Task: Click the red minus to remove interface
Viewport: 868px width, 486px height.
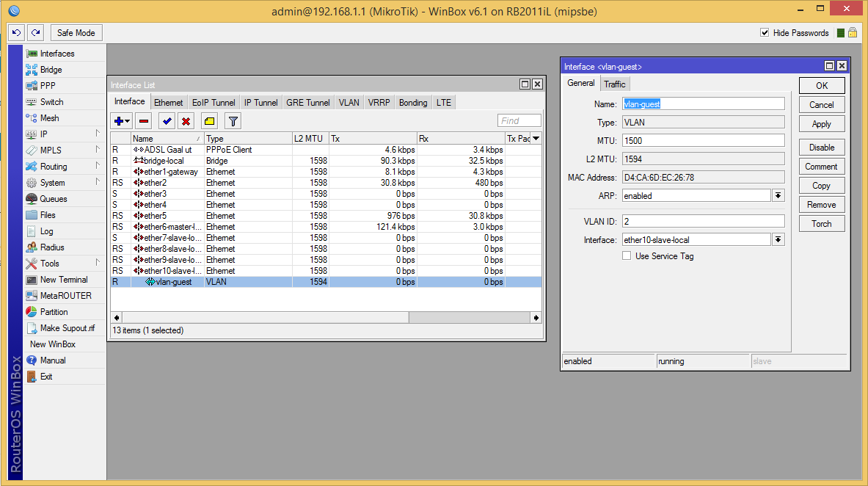Action: click(x=142, y=120)
